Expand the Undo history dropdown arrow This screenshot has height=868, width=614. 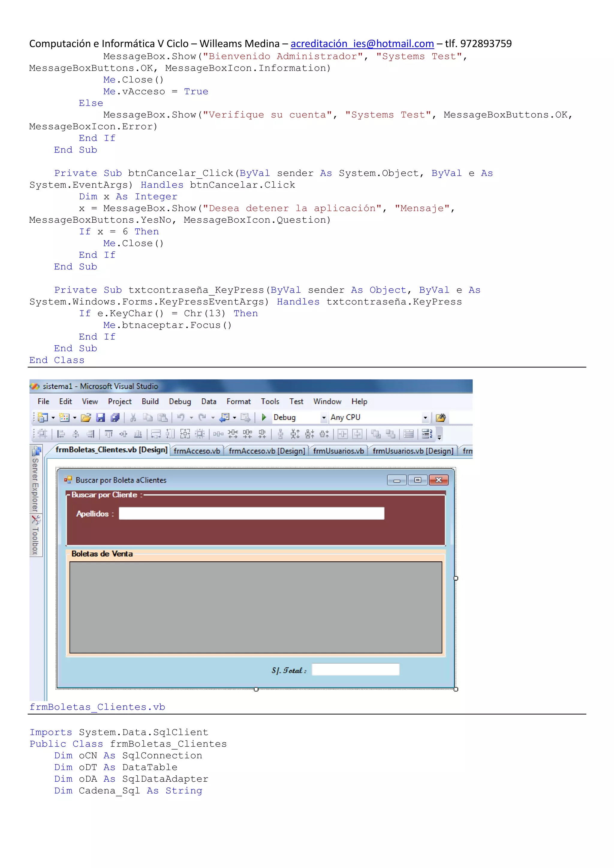click(x=191, y=418)
